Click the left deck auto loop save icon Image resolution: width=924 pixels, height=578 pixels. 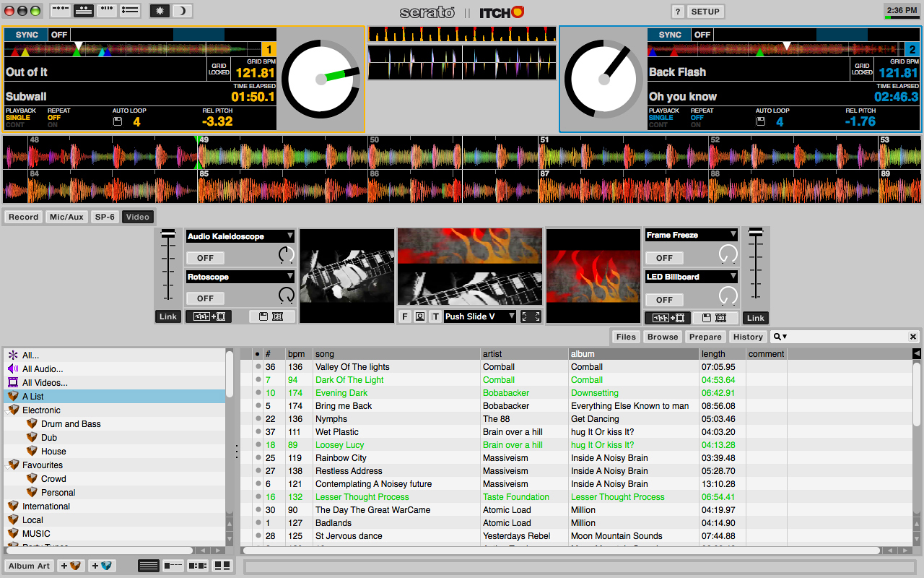pyautogui.click(x=118, y=122)
